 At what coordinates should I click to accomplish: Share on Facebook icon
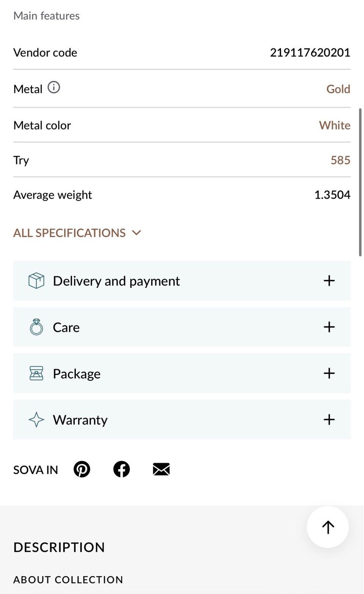point(122,469)
